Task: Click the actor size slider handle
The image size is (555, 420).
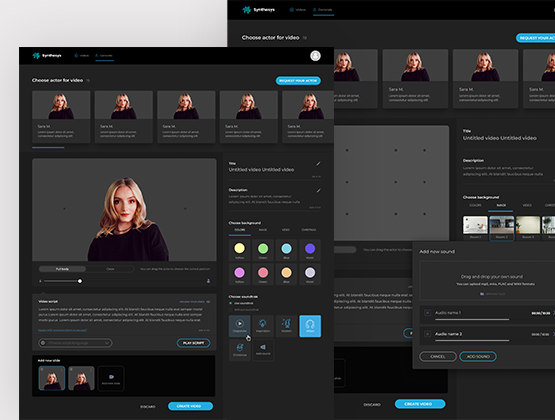Action: 80,281
